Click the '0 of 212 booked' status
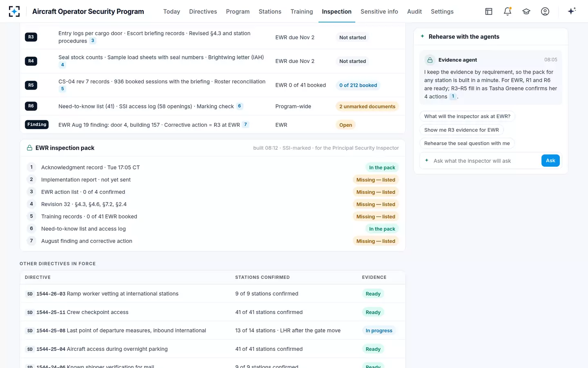The width and height of the screenshot is (588, 368). click(x=358, y=85)
